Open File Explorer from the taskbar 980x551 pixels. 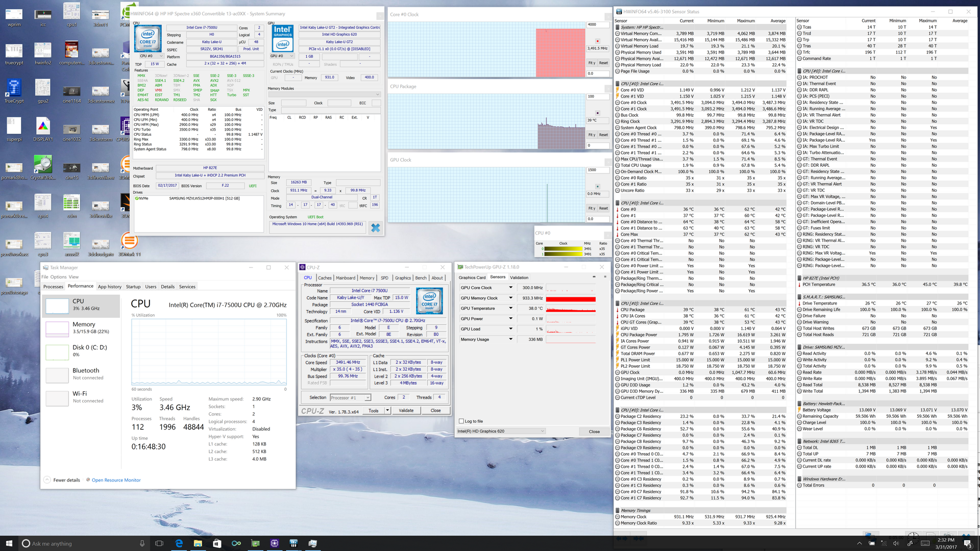[x=198, y=543]
